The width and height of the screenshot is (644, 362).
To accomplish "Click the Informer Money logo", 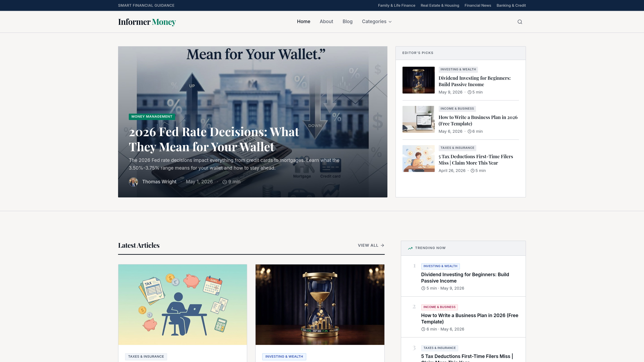I will pyautogui.click(x=147, y=22).
